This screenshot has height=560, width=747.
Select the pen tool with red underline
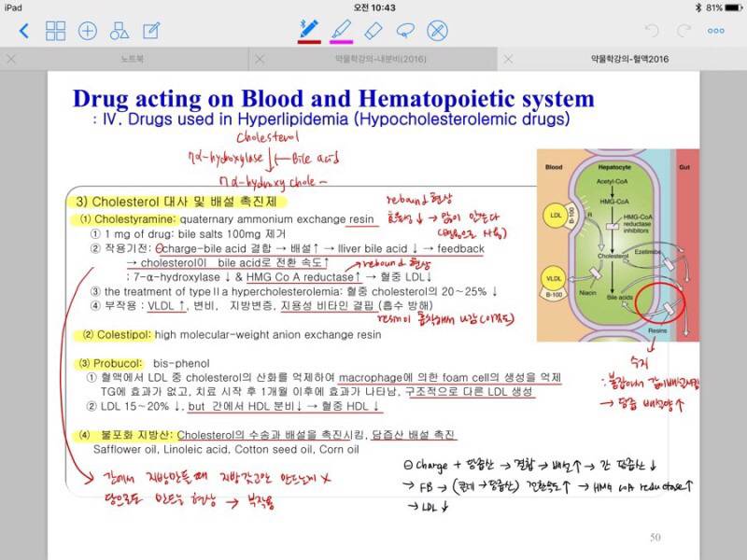pos(309,28)
